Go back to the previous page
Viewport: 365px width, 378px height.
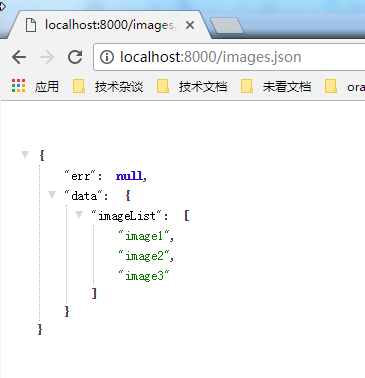click(x=19, y=57)
